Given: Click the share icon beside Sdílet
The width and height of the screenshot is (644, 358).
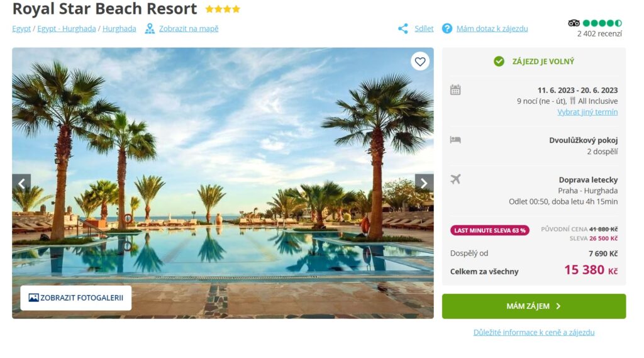Looking at the screenshot, I should 403,28.
